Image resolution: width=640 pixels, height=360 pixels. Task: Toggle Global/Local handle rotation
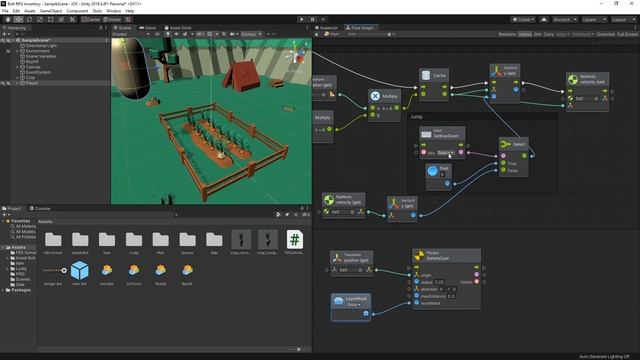click(x=112, y=19)
